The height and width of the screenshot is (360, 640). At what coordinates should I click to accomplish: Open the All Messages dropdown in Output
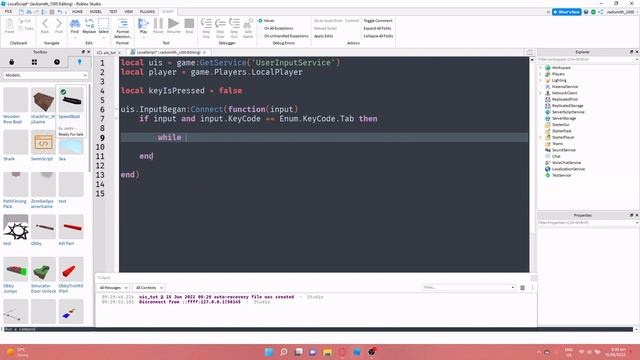click(x=113, y=288)
